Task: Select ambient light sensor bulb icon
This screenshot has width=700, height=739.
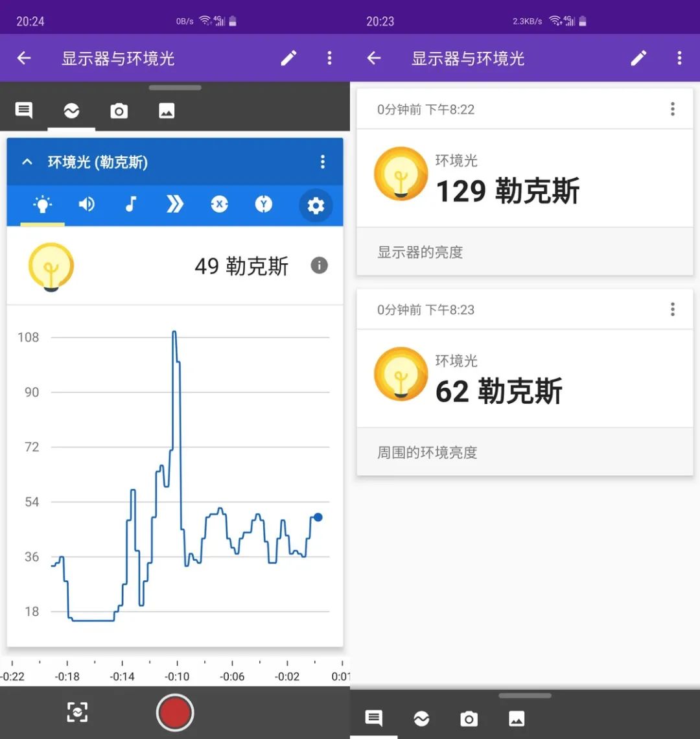Action: pyautogui.click(x=42, y=205)
